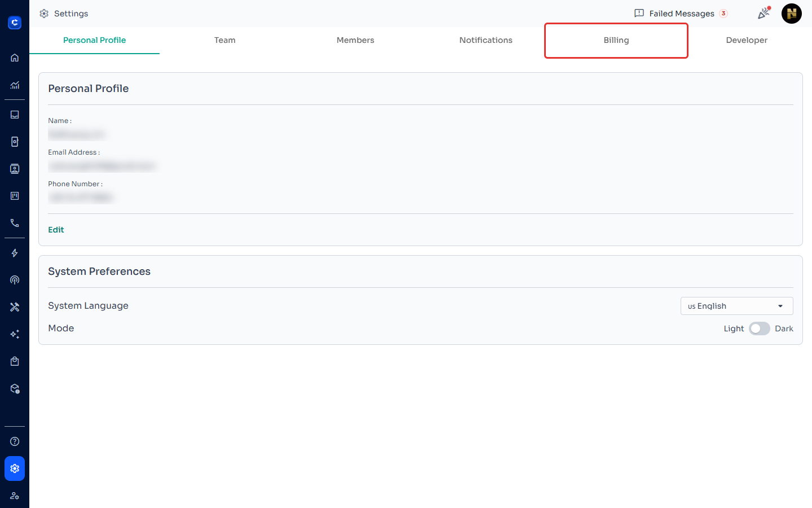Viewport: 812px width, 508px height.
Task: Open the phone calls icon in sidebar
Action: coord(15,223)
